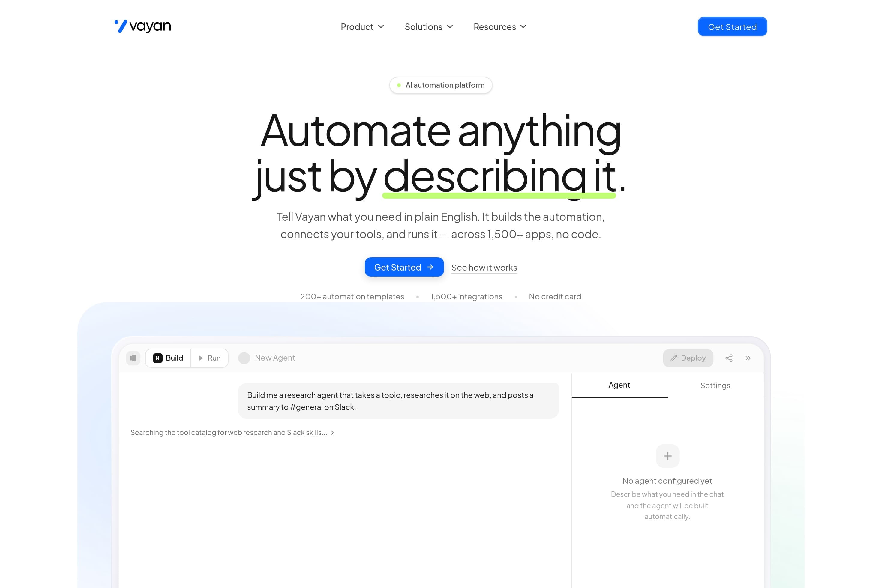Screen dimensions: 882x588
Task: Collapse the right panel with double chevron
Action: (x=748, y=358)
